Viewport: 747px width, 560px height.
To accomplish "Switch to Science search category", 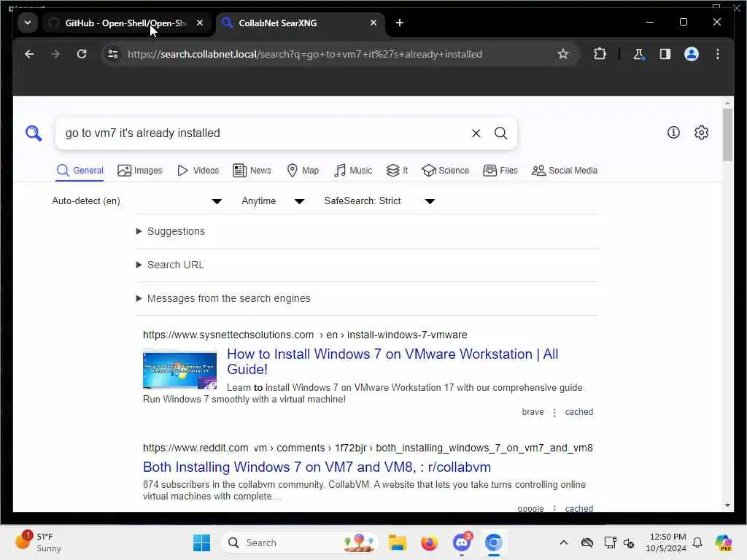I will (x=446, y=171).
